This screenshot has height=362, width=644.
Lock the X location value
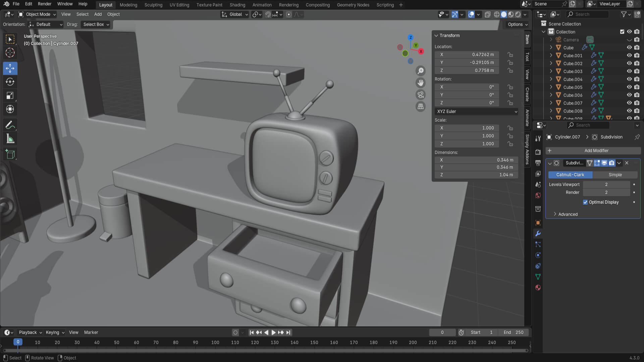pos(510,55)
